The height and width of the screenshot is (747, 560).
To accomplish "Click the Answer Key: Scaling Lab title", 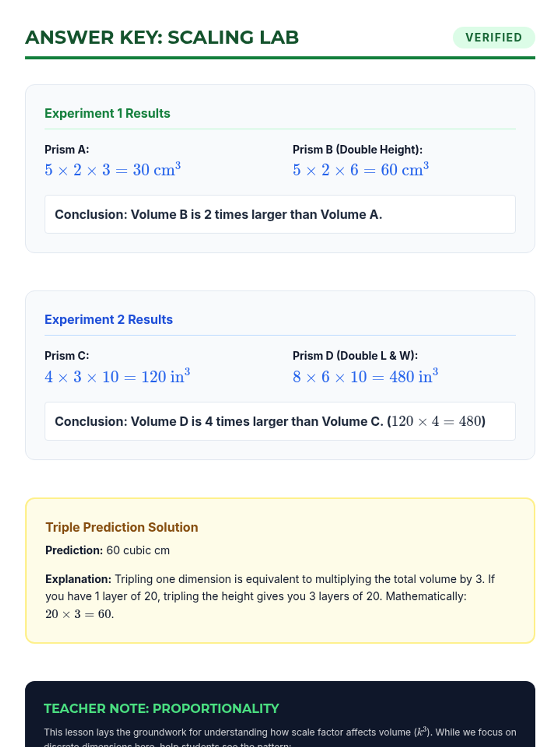I will pos(162,37).
